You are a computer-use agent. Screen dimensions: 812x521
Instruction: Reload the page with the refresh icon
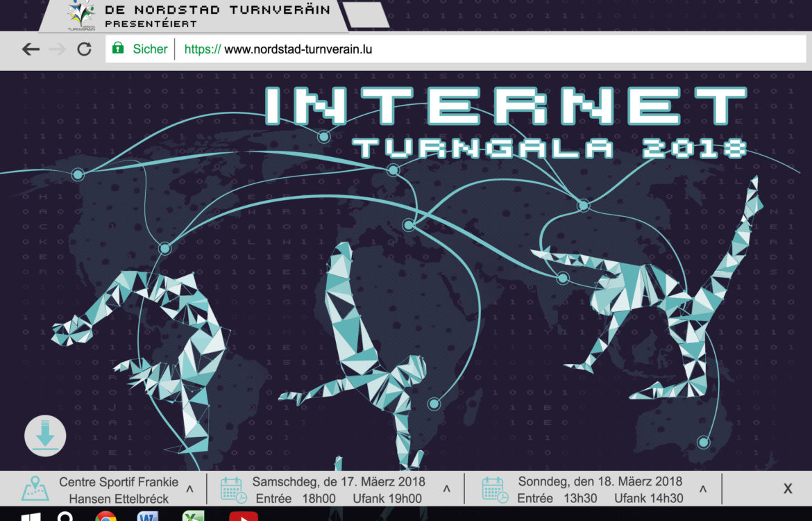coord(84,49)
